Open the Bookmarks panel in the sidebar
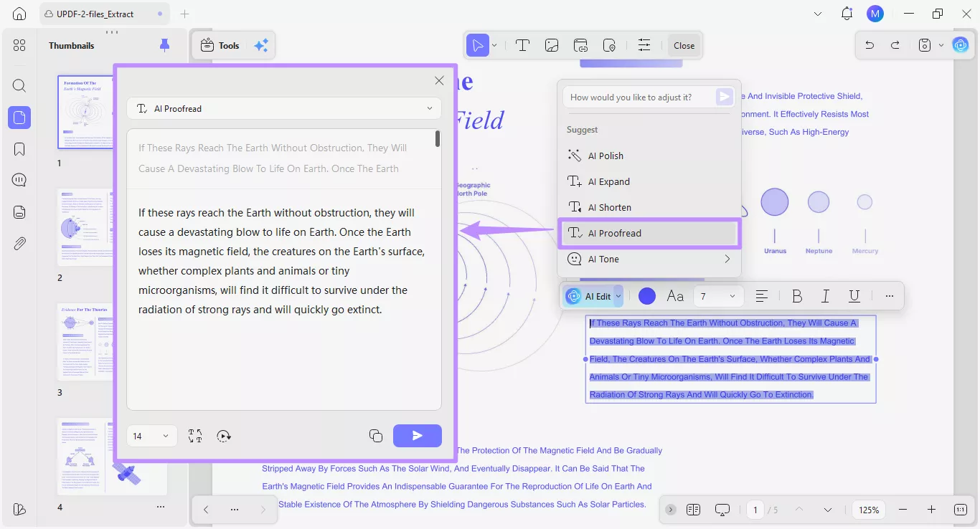The image size is (980, 529). 19,148
